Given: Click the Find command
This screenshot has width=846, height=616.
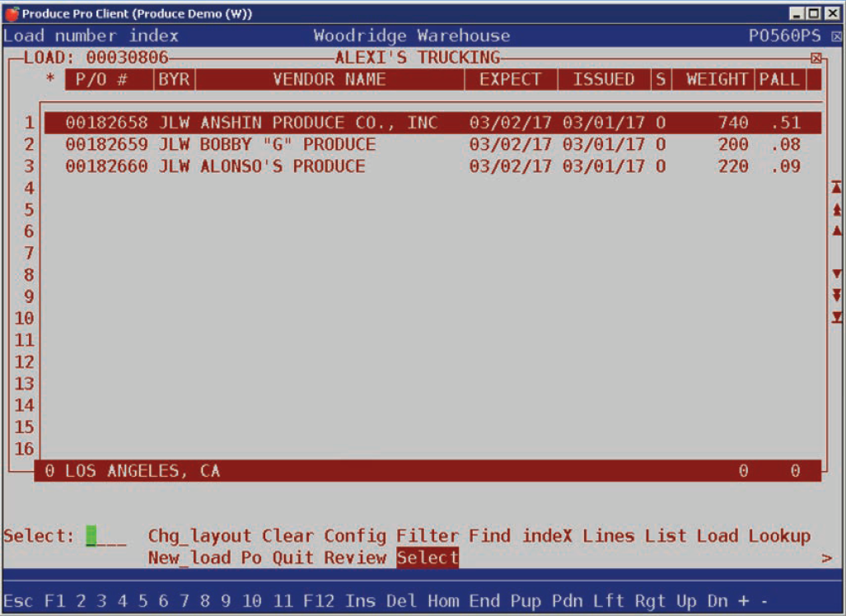Looking at the screenshot, I should point(489,536).
